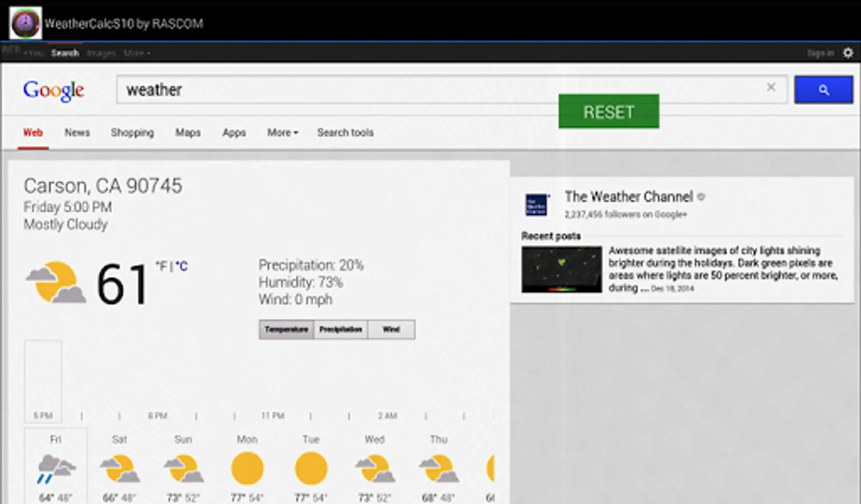This screenshot has height=504, width=861.
Task: Click the Precipitation: 20% text
Action: tap(311, 265)
